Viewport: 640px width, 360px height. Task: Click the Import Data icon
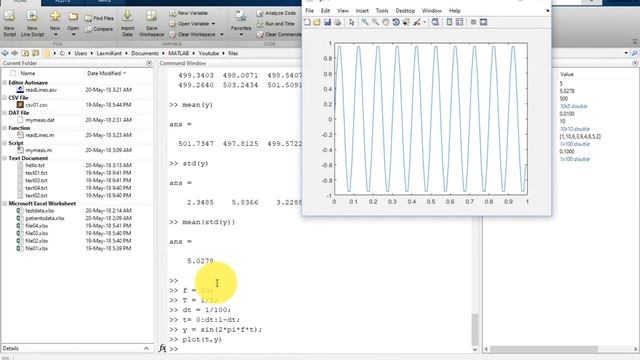point(127,16)
